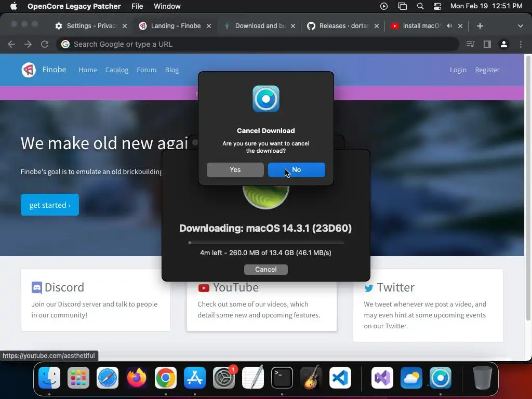
Task: Open System Settings from the Dock
Action: tap(224, 378)
